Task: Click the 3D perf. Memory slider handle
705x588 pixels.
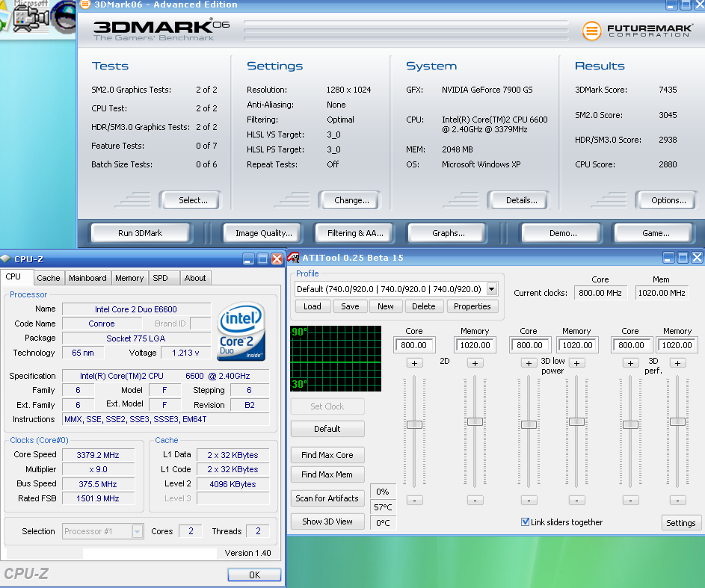Action: [677, 421]
